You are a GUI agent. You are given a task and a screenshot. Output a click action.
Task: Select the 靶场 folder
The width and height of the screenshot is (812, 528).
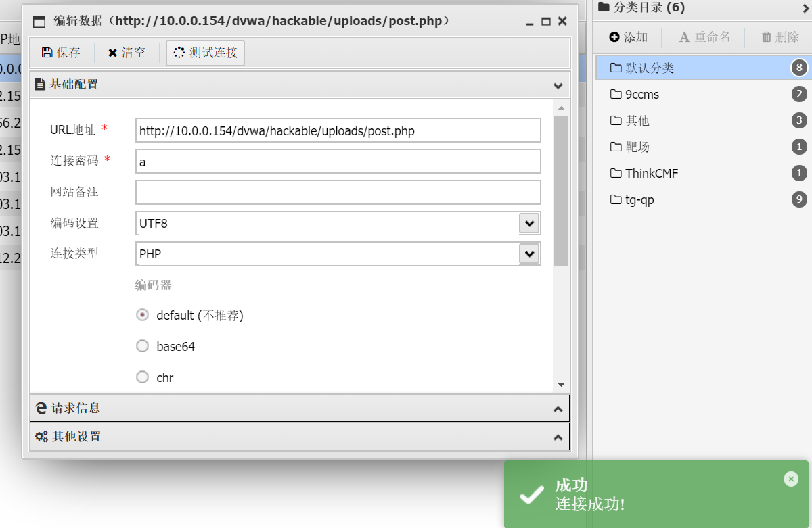pos(704,147)
